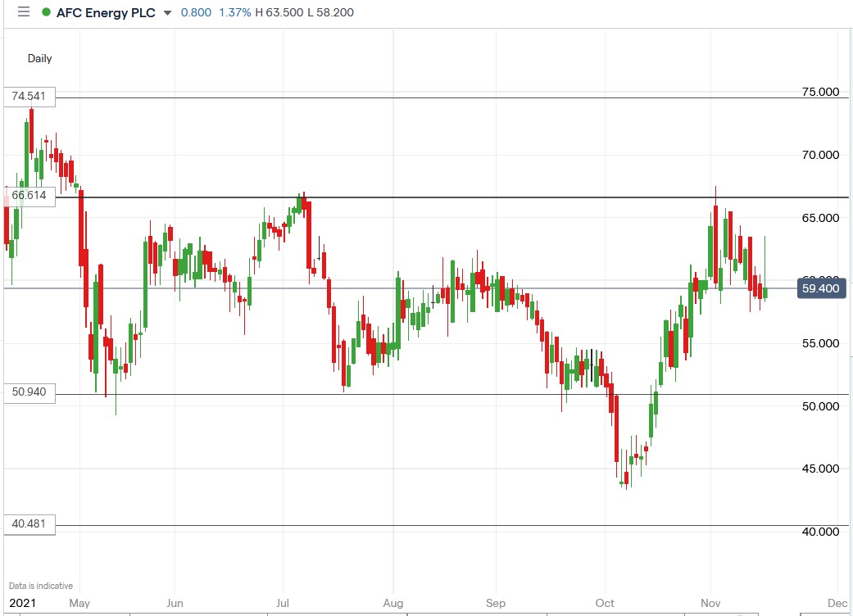The width and height of the screenshot is (853, 616).
Task: Select the AFC Energy PLC instrument name
Action: (x=107, y=12)
